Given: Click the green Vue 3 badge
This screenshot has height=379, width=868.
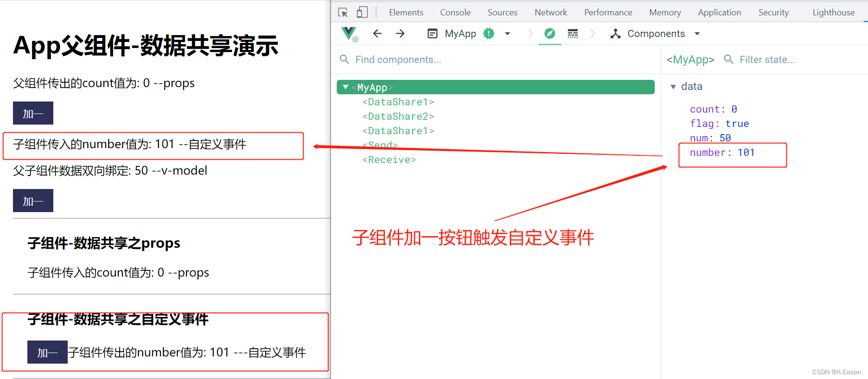Looking at the screenshot, I should (489, 34).
